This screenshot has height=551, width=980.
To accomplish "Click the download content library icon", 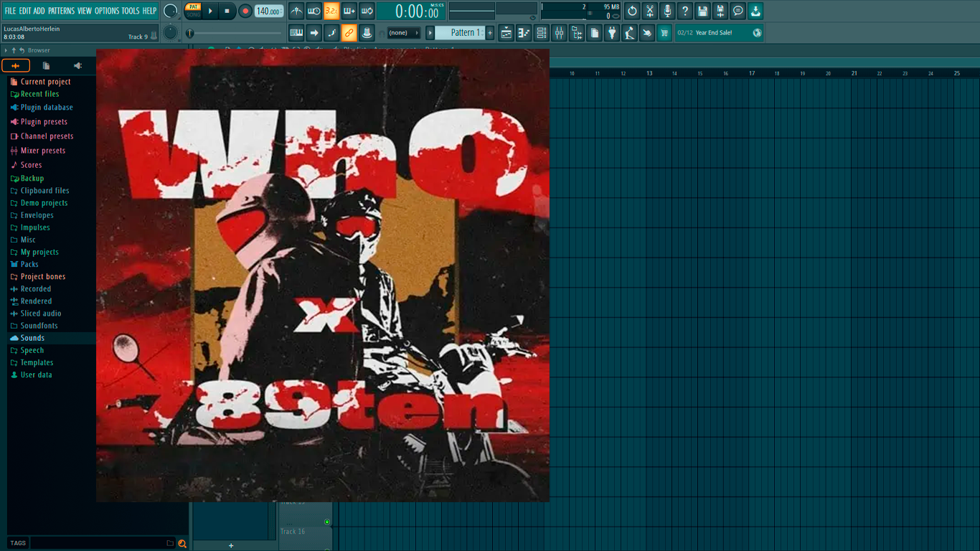I will tap(755, 11).
